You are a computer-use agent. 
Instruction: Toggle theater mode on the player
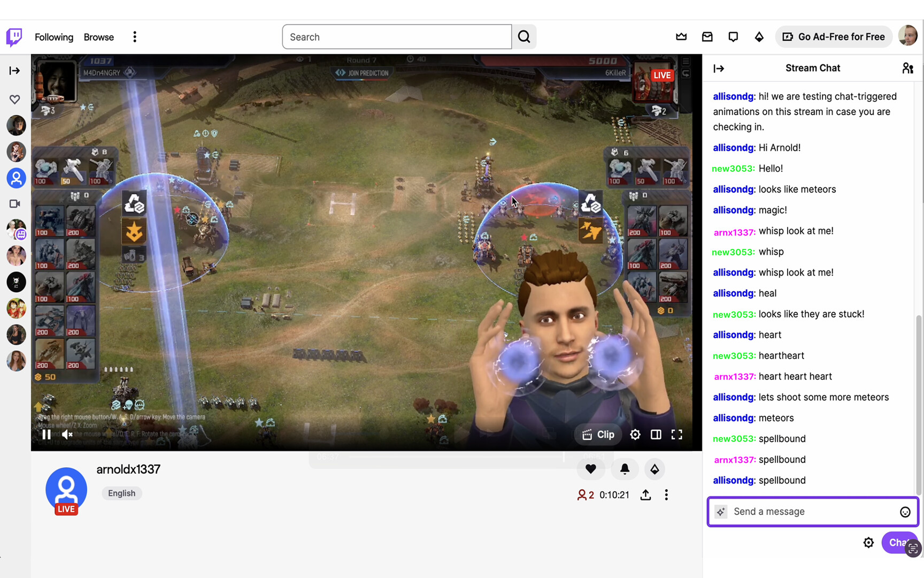coord(656,435)
